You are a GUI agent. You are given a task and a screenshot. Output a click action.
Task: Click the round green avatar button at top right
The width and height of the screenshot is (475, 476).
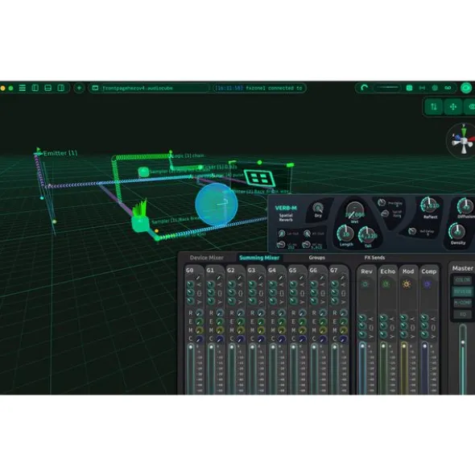pyautogui.click(x=466, y=88)
